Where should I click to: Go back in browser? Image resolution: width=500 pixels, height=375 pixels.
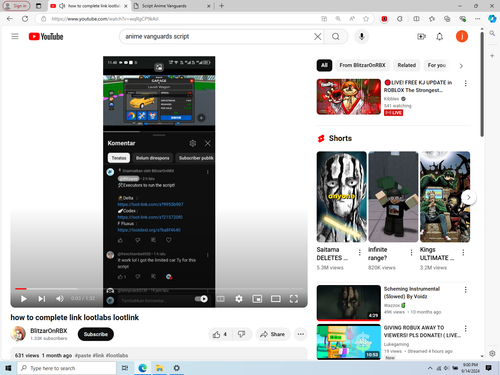click(10, 19)
